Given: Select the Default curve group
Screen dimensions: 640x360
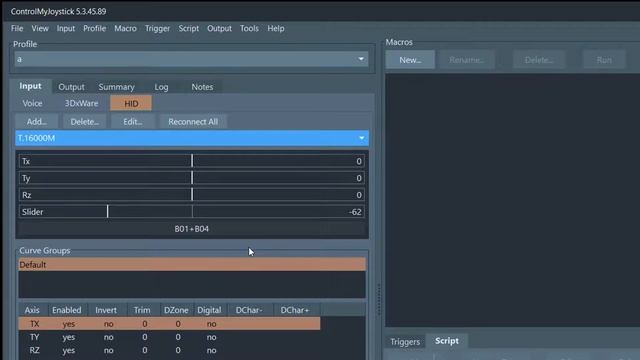Looking at the screenshot, I should tap(192, 264).
